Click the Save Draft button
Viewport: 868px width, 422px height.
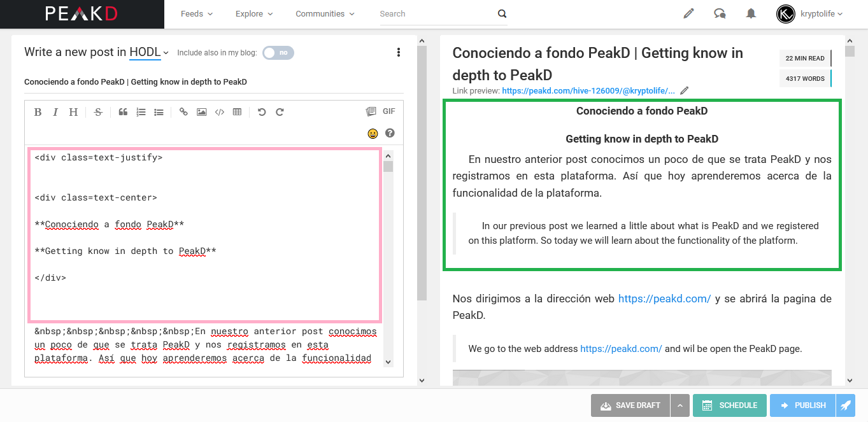click(630, 405)
